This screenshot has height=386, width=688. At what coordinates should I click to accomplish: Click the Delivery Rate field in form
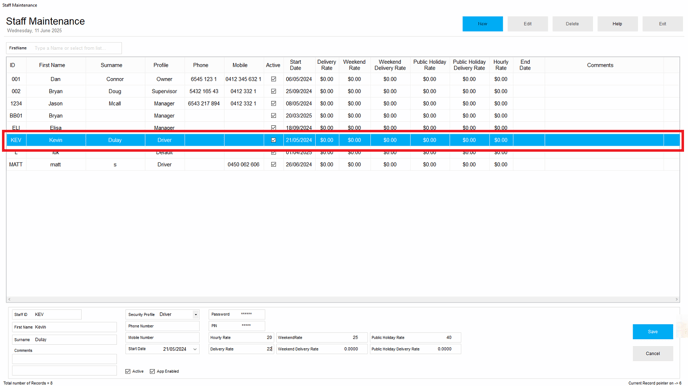click(x=241, y=349)
